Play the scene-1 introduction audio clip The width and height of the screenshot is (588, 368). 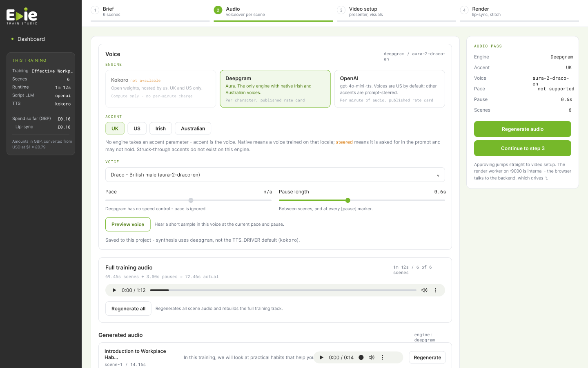(321, 357)
